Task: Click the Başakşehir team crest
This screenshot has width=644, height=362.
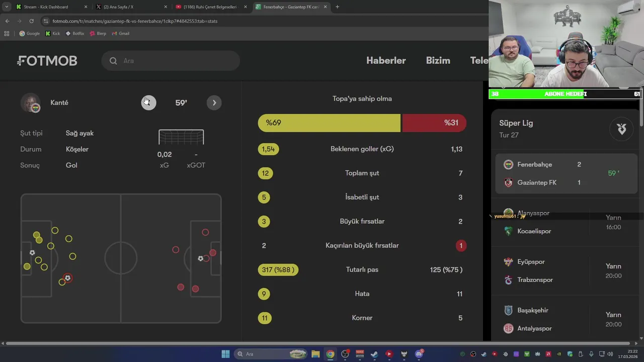Action: pos(508,310)
